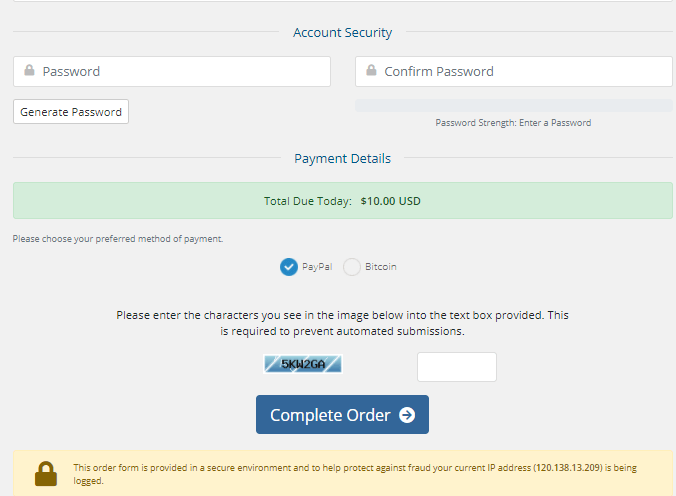Click the Bitcoin label text
Image resolution: width=676 pixels, height=496 pixels.
[x=381, y=267]
